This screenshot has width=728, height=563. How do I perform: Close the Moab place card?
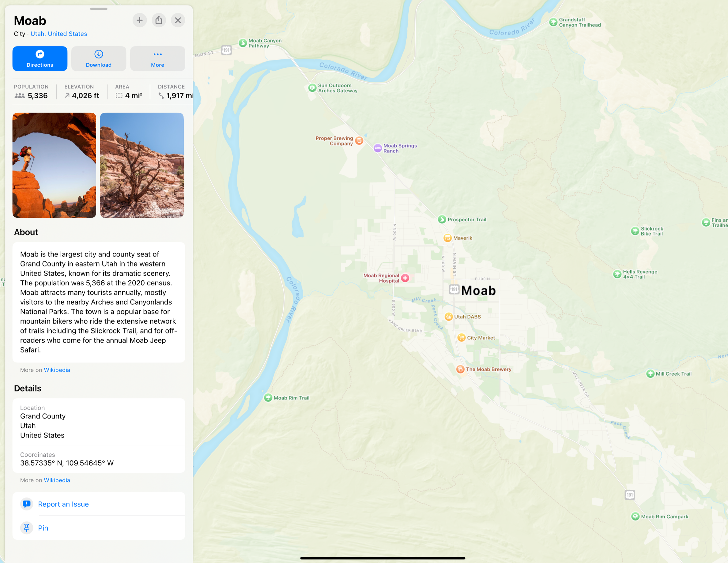pos(178,20)
